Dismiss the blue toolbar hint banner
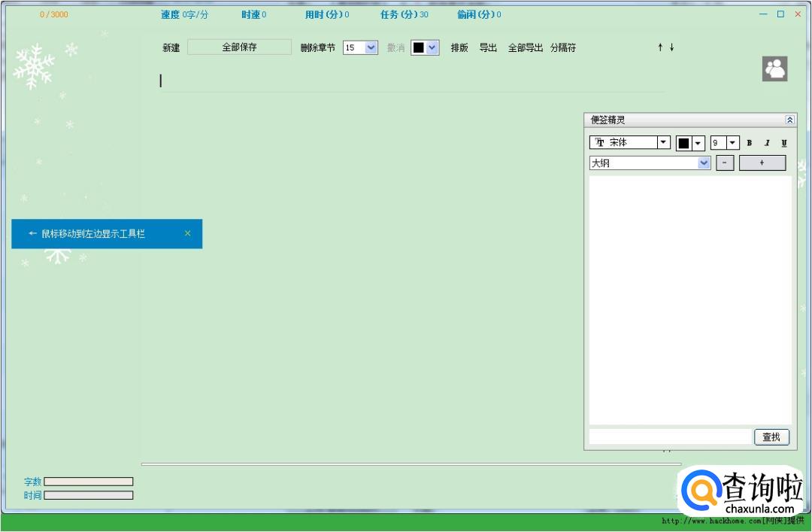Screen dimensions: 812x532 coord(187,233)
